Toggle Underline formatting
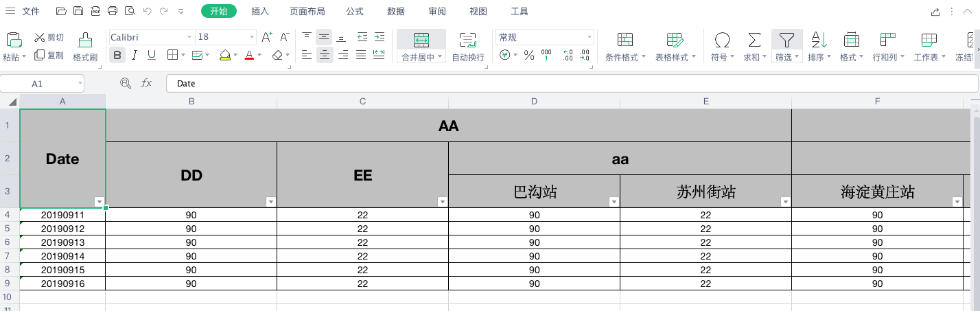 click(x=152, y=55)
